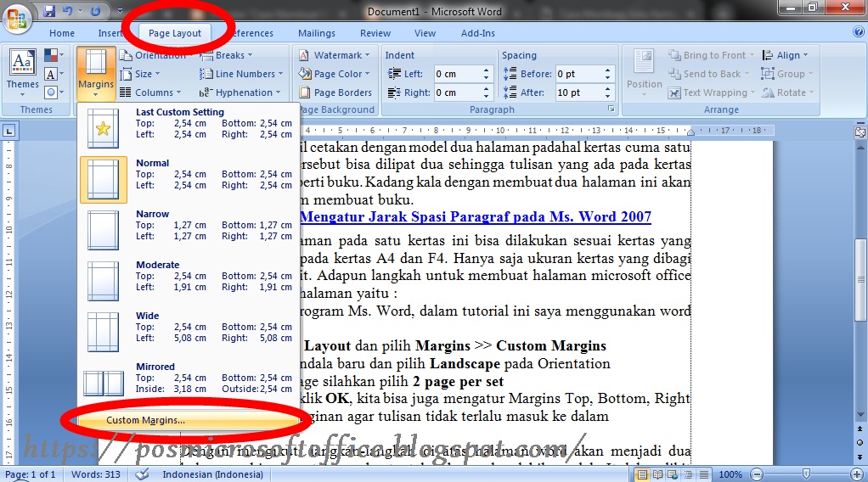Open Theme Effects icon
Image resolution: width=868 pixels, height=482 pixels.
54,92
